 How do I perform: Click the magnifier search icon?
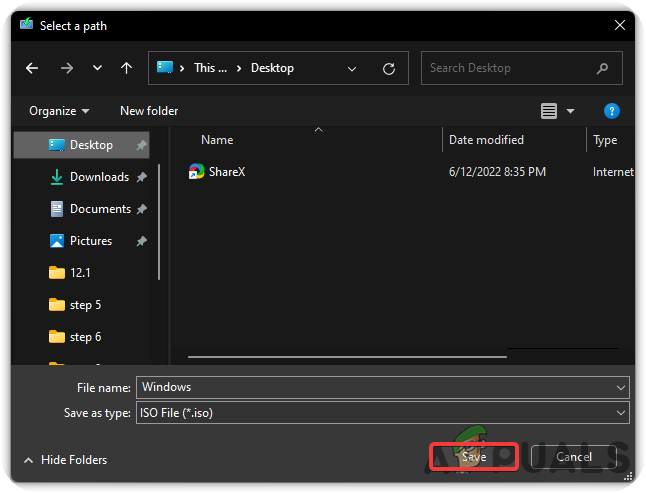(x=602, y=68)
